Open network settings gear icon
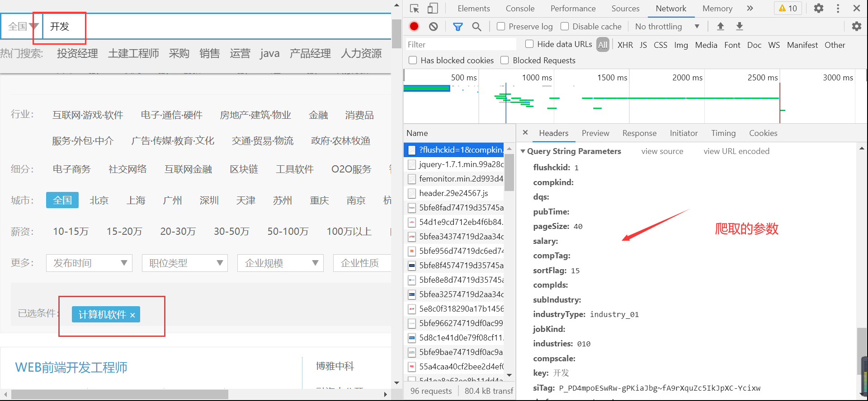 pyautogui.click(x=856, y=26)
